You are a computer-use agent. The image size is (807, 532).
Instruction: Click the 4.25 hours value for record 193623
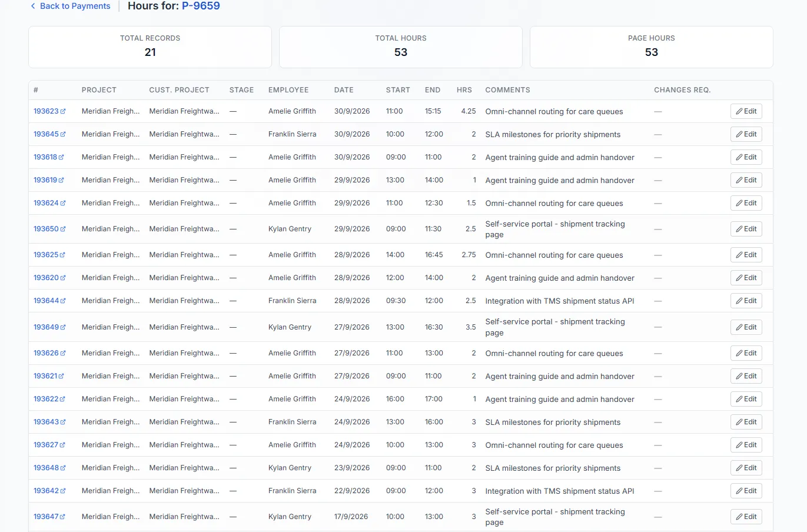pyautogui.click(x=469, y=111)
